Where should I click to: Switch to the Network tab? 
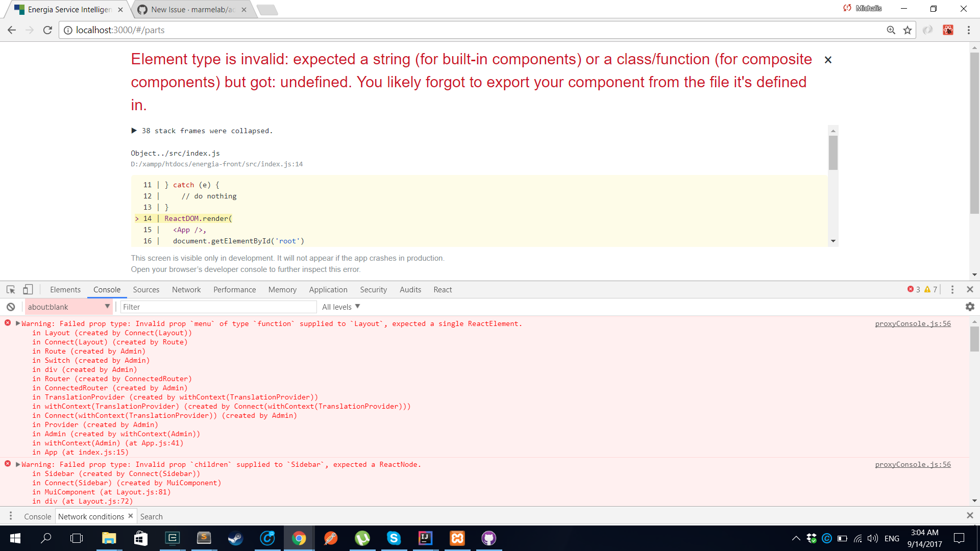(x=186, y=289)
